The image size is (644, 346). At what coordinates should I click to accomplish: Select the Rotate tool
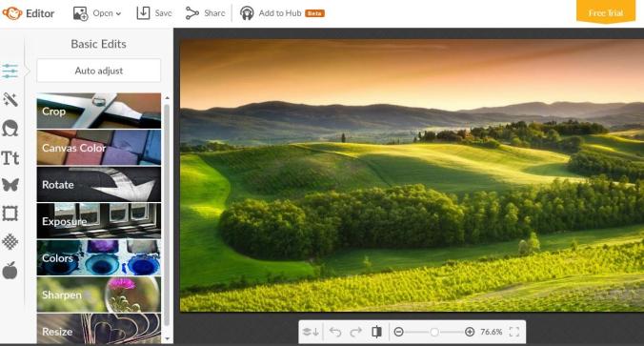tap(98, 185)
